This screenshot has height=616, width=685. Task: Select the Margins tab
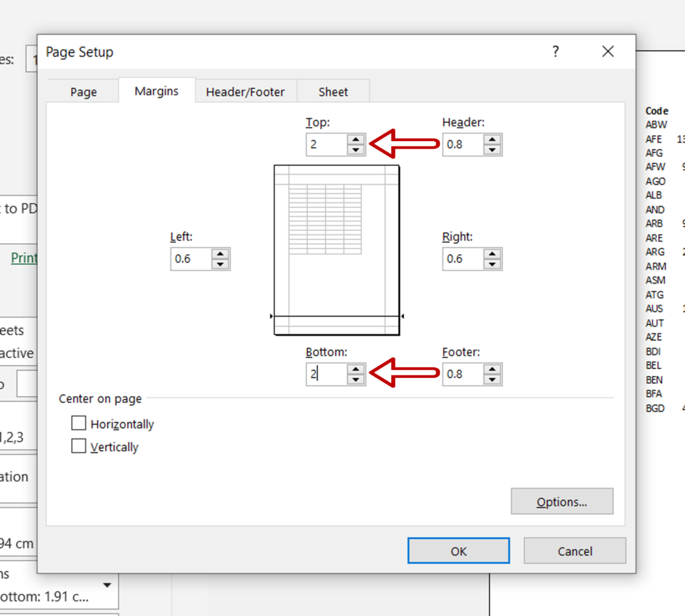pyautogui.click(x=157, y=91)
